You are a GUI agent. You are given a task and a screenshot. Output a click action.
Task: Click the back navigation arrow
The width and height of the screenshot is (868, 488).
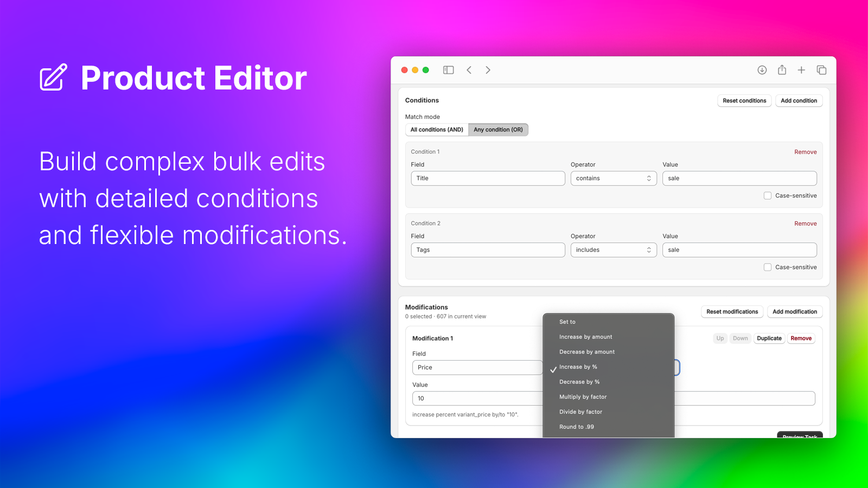(x=469, y=70)
